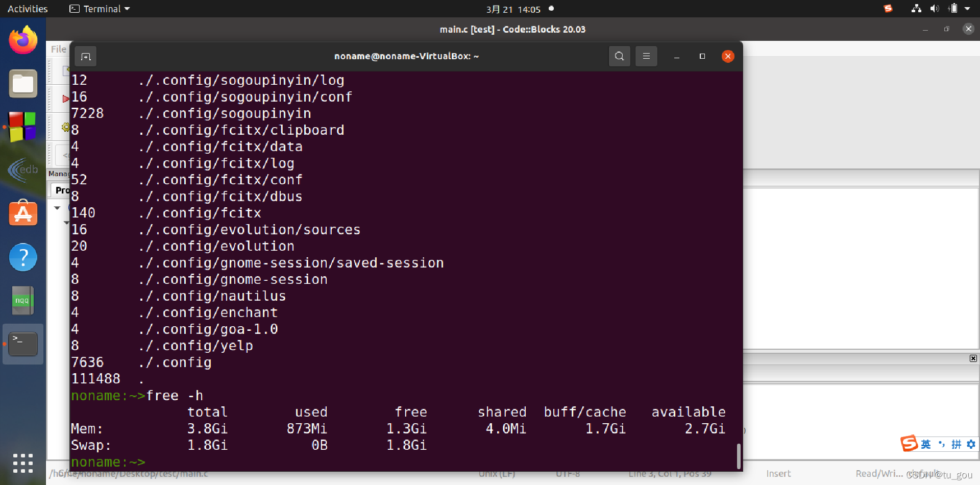Open the network status icon
The width and height of the screenshot is (980, 485).
tap(916, 9)
